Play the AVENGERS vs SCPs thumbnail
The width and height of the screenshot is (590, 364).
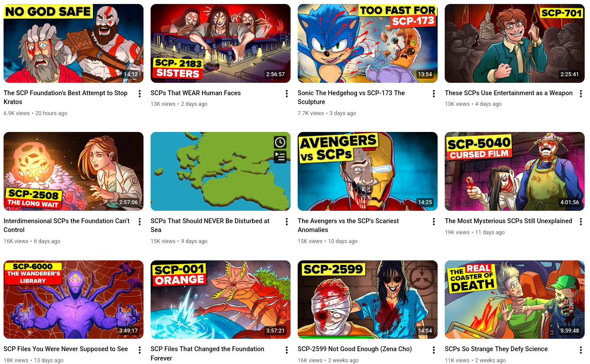[368, 171]
